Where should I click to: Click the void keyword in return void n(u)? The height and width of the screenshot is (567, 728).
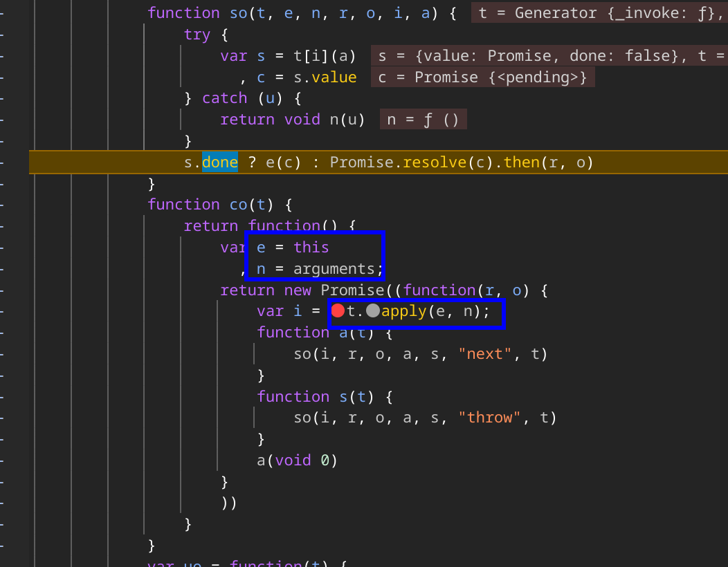pyautogui.click(x=302, y=120)
